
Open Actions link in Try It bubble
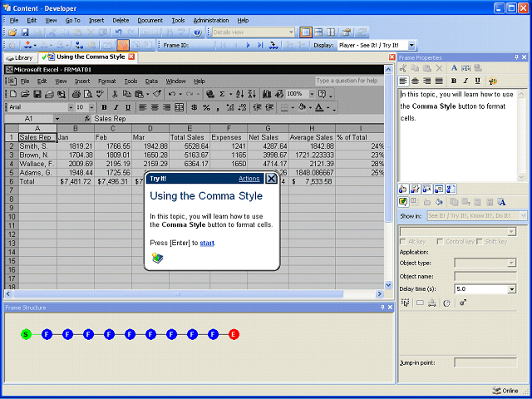pyautogui.click(x=249, y=179)
